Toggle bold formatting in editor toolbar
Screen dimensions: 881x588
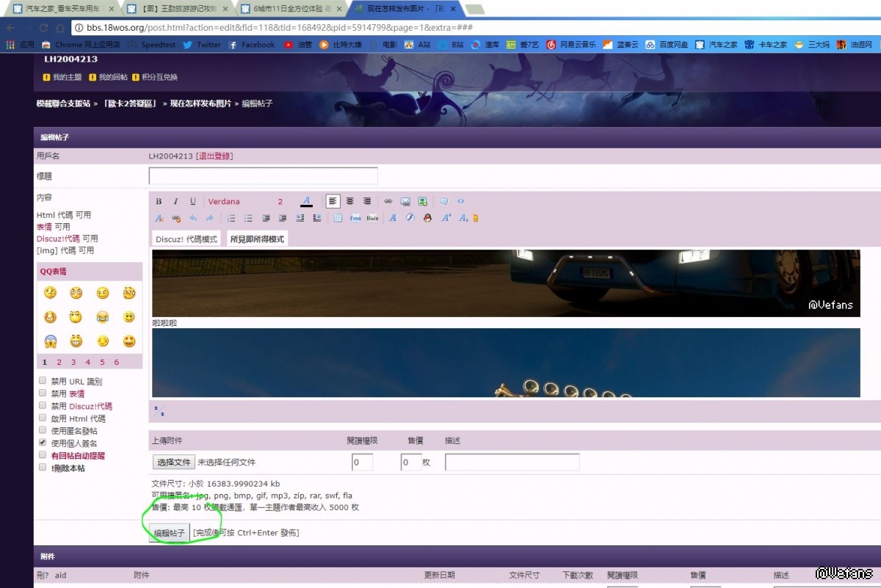tap(159, 202)
